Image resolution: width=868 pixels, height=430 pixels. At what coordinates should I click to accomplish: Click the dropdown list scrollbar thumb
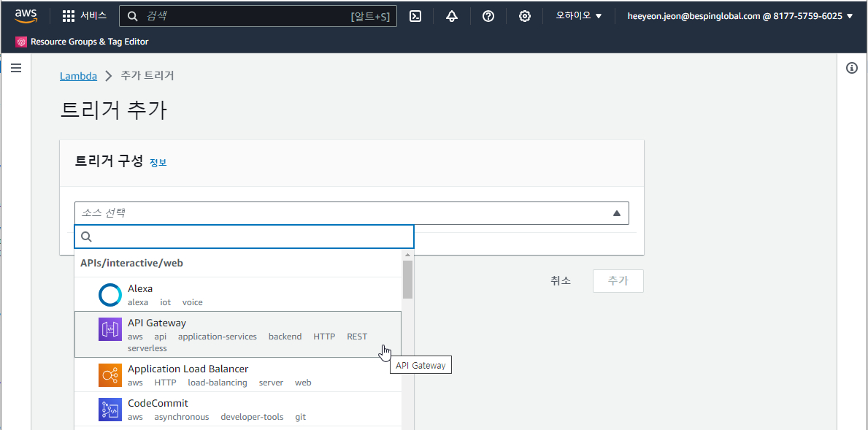point(407,280)
